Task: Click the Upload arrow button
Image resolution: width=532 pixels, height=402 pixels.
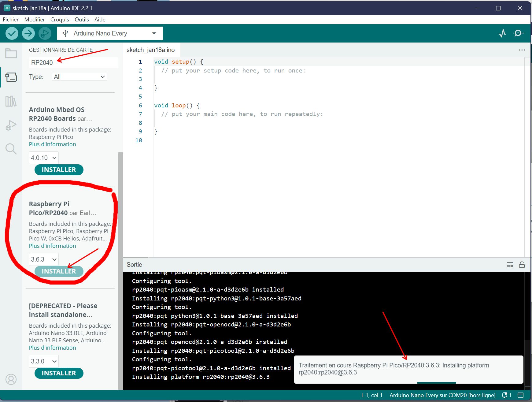Action: [x=28, y=33]
